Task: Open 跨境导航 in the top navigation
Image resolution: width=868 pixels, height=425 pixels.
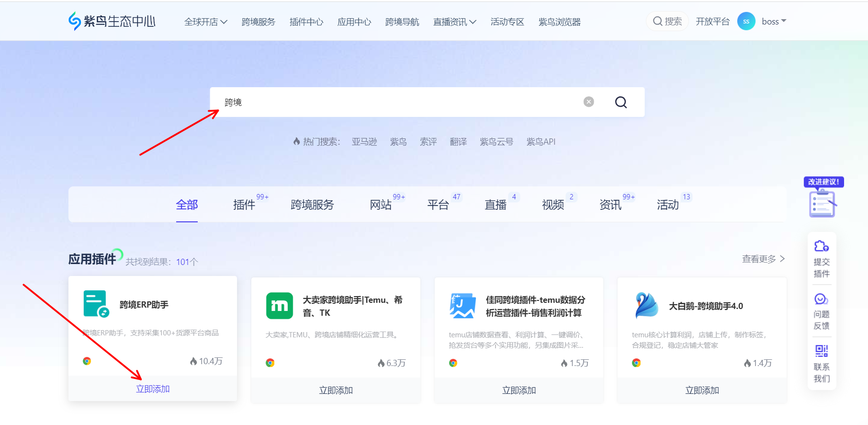Action: [x=402, y=22]
